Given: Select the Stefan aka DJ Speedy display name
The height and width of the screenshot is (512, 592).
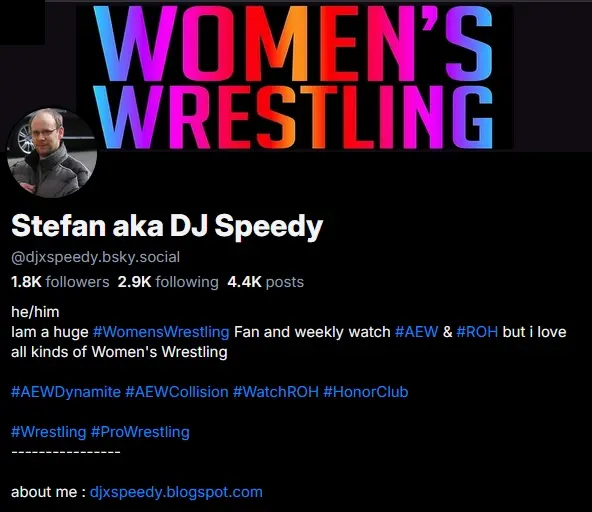Looking at the screenshot, I should (167, 226).
